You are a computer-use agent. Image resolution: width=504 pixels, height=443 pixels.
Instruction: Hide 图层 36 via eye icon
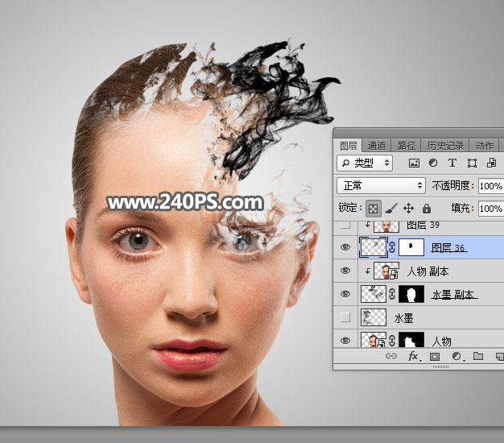[x=345, y=247]
